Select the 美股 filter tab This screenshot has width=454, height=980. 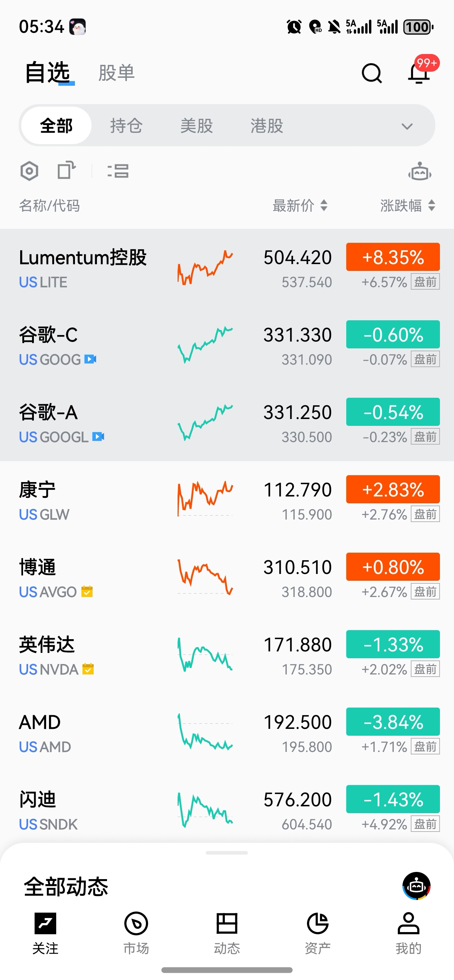tap(196, 126)
